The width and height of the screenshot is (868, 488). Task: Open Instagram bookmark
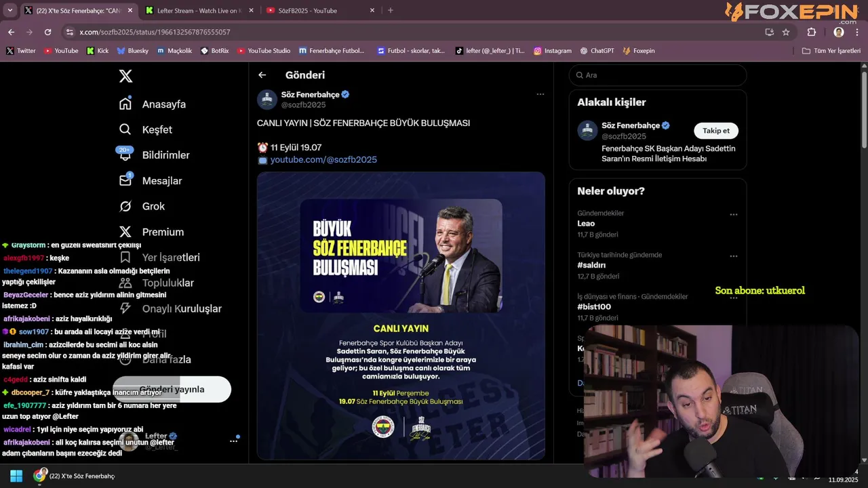553,51
